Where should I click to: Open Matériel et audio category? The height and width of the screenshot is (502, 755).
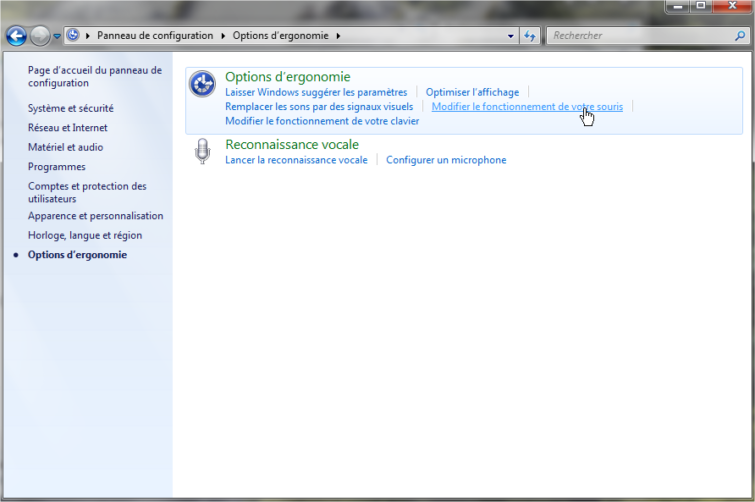(65, 147)
